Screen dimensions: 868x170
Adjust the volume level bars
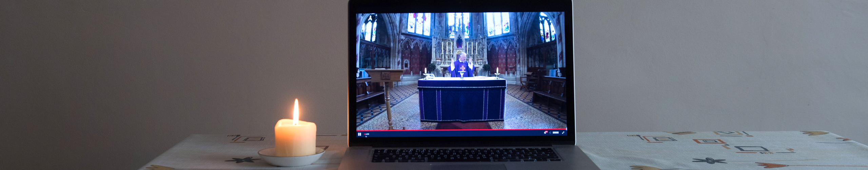point(556,133)
